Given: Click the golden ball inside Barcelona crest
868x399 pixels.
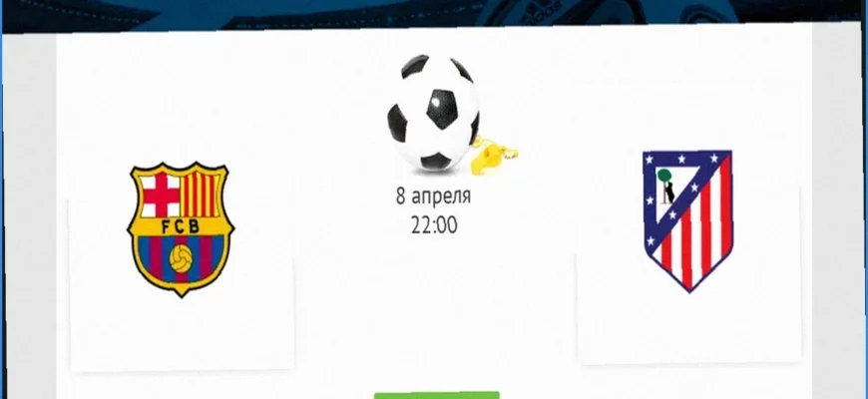Looking at the screenshot, I should (x=181, y=258).
